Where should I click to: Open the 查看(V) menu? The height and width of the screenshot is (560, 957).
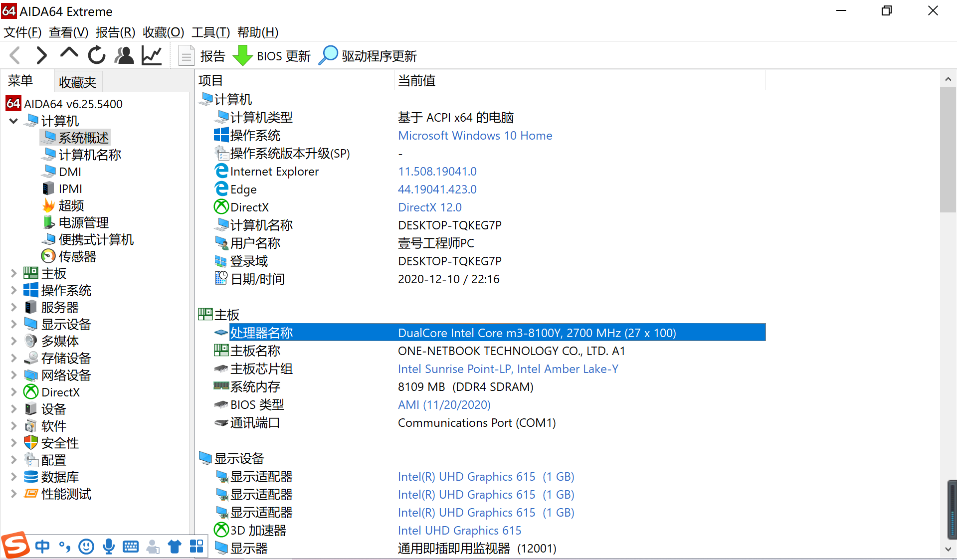click(x=69, y=32)
